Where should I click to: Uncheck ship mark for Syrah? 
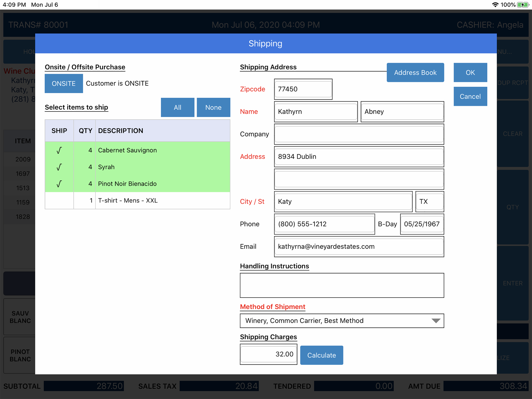(59, 167)
